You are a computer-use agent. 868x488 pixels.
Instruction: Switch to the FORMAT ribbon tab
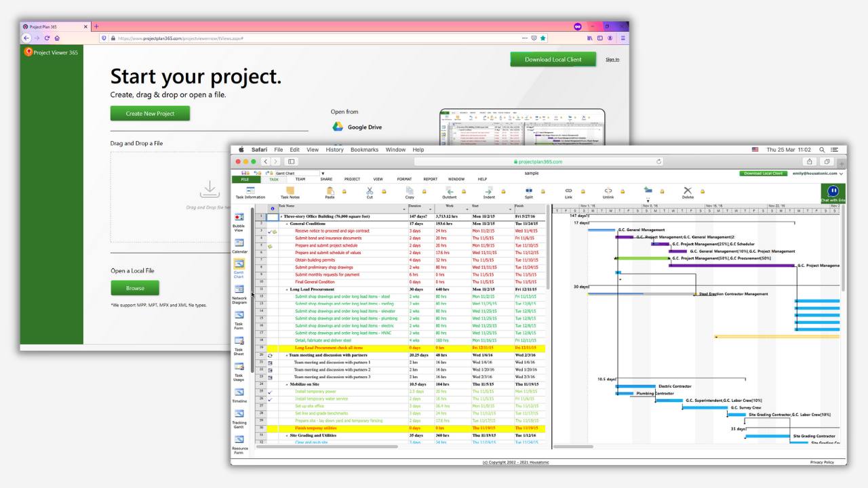[404, 180]
